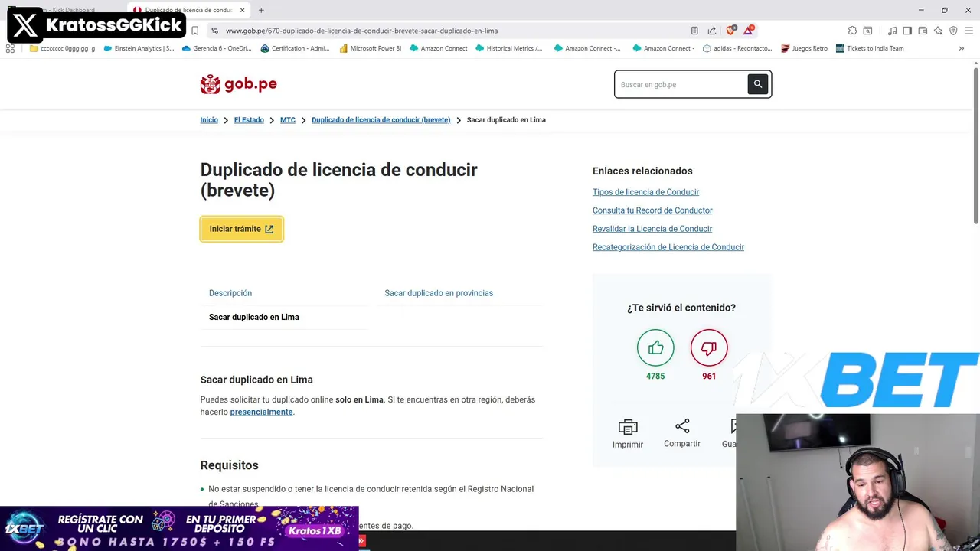The image size is (980, 551).
Task: Toggle the browser sidebar panel icon
Action: [x=907, y=31]
